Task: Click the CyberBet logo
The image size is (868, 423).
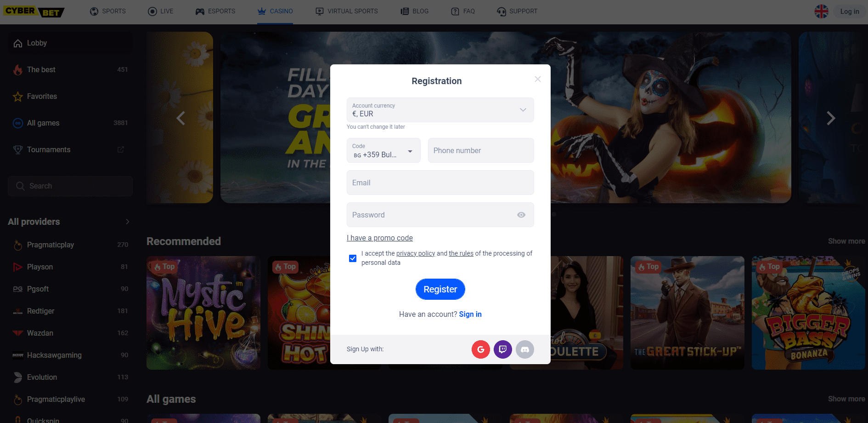Action: [34, 11]
